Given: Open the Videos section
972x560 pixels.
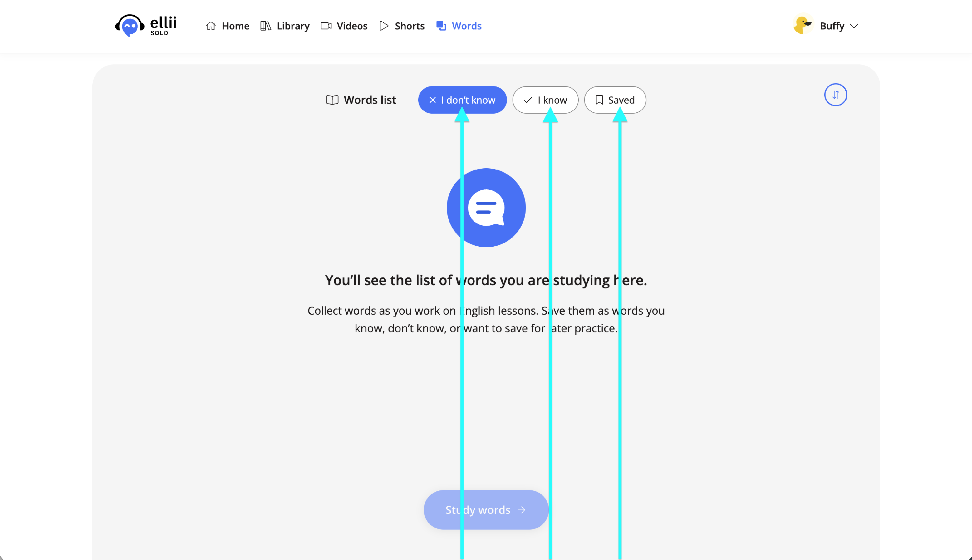Looking at the screenshot, I should click(x=352, y=26).
